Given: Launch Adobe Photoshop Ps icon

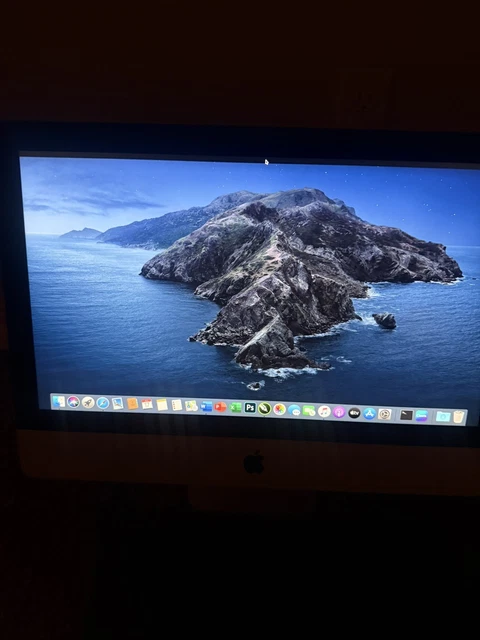Looking at the screenshot, I should pos(250,407).
